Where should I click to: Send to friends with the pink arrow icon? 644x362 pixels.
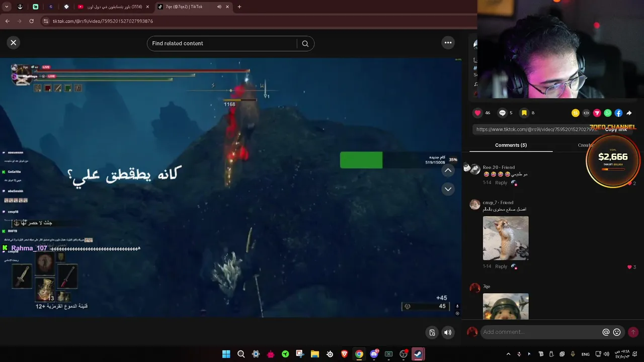[597, 113]
